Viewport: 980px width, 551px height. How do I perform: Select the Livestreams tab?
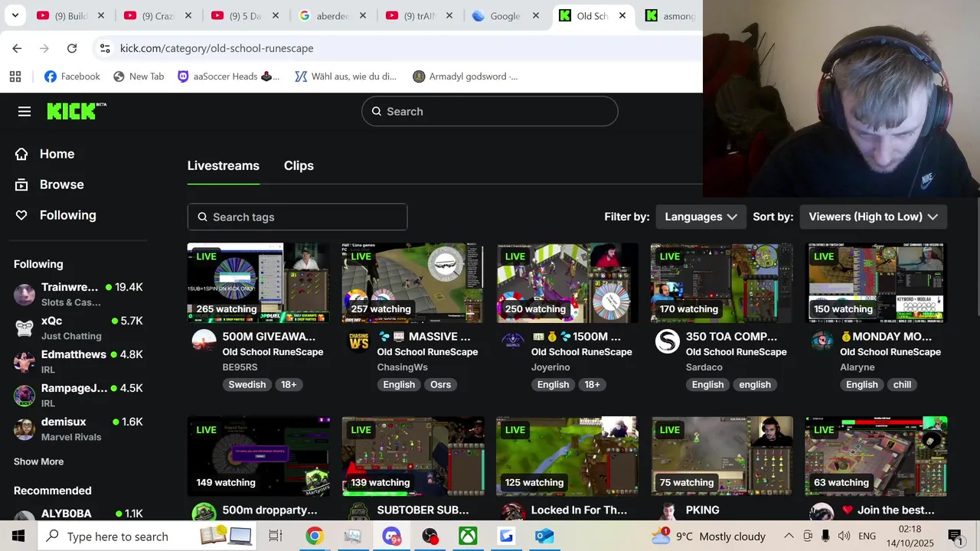point(224,166)
